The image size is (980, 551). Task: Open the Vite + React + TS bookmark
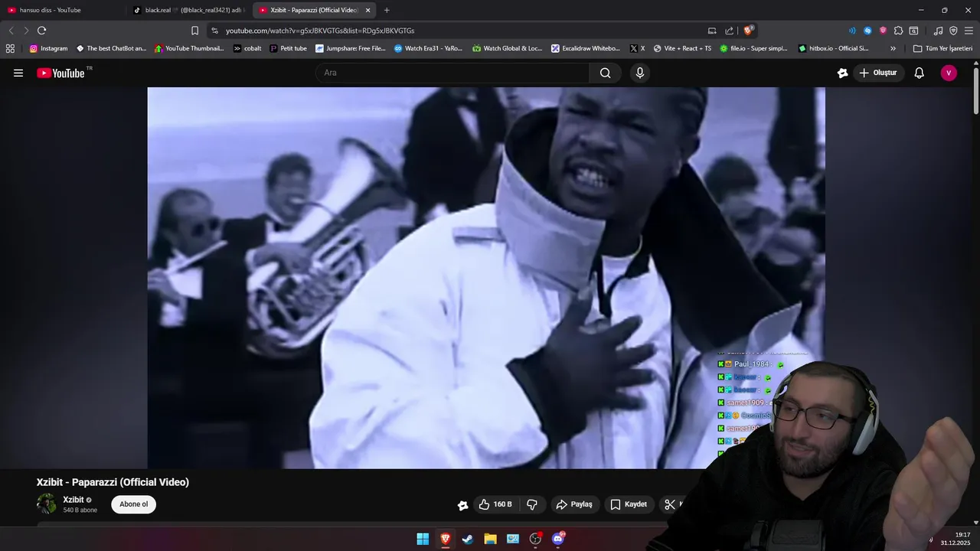[682, 48]
